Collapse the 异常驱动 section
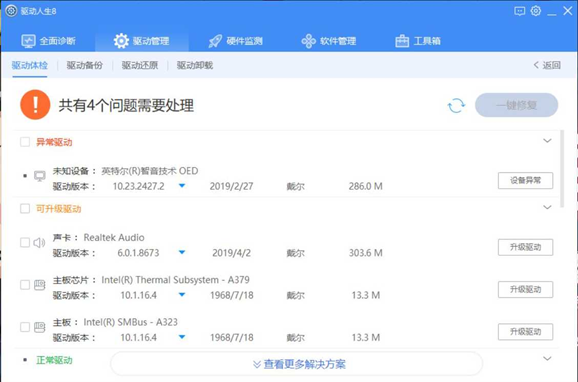 click(547, 140)
